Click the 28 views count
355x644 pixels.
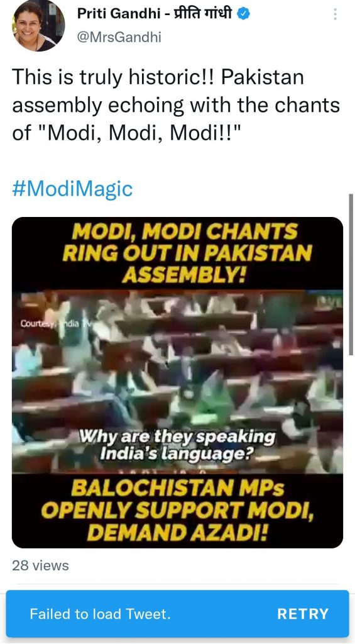click(40, 565)
